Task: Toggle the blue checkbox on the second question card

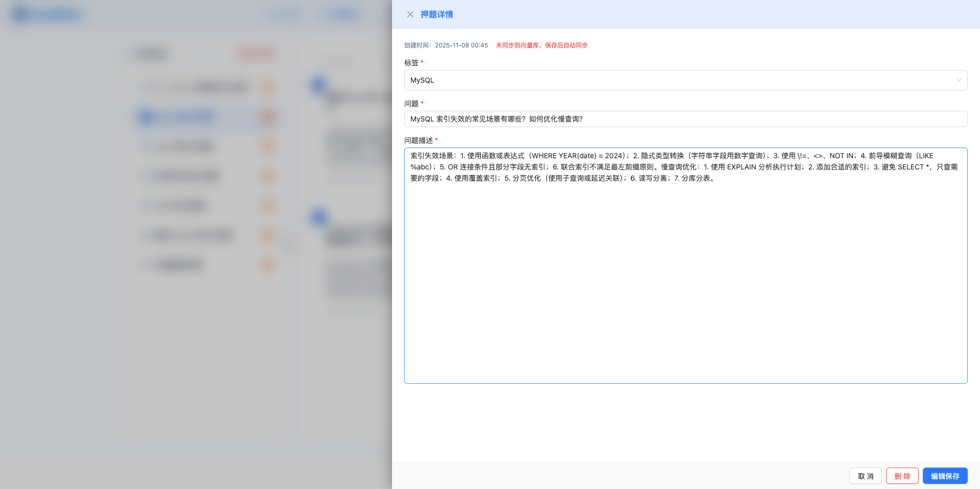Action: click(318, 217)
